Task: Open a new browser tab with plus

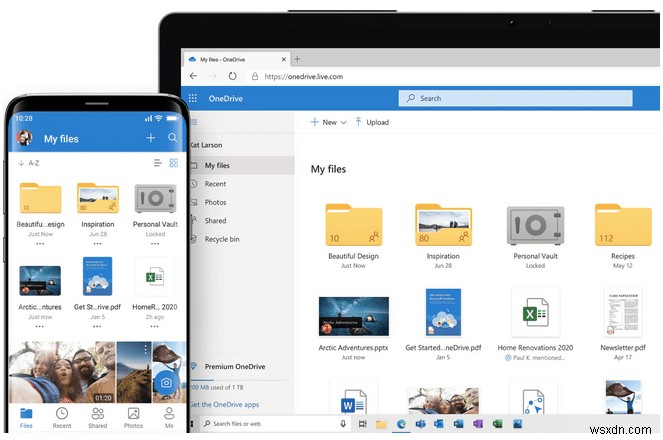Action: (x=297, y=59)
